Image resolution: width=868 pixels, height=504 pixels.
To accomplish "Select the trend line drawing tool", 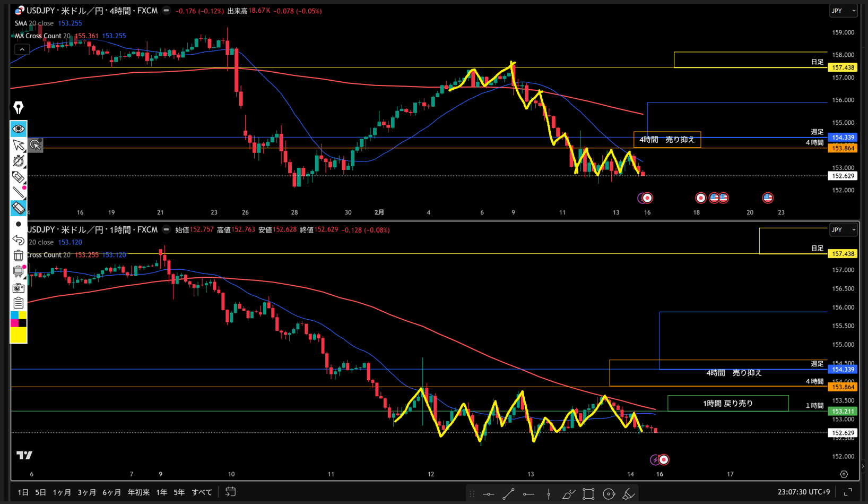I will (508, 494).
